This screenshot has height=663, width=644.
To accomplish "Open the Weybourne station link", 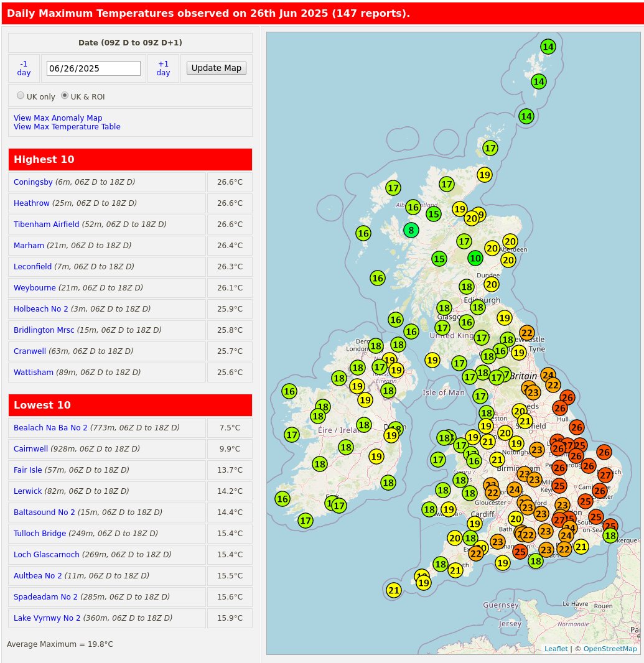I will [x=35, y=287].
